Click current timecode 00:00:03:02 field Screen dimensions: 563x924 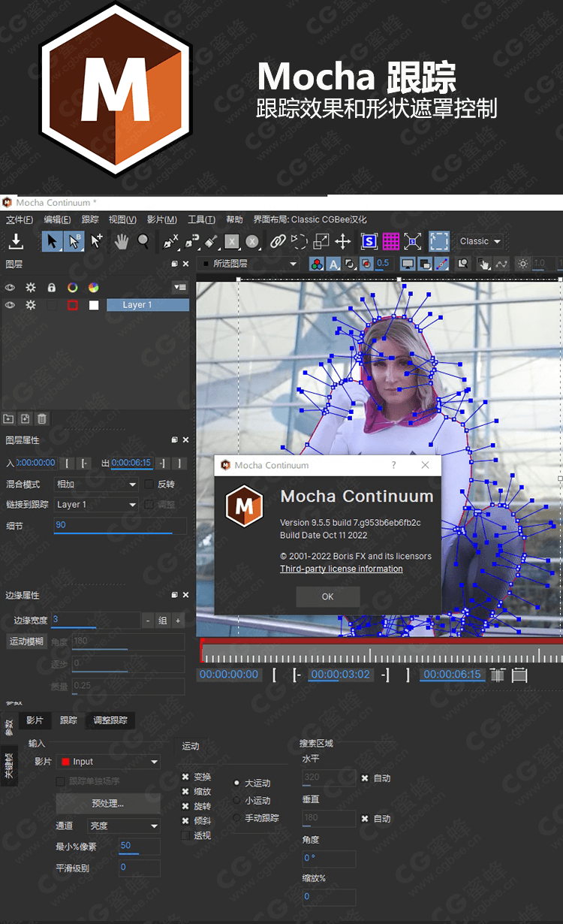click(340, 675)
